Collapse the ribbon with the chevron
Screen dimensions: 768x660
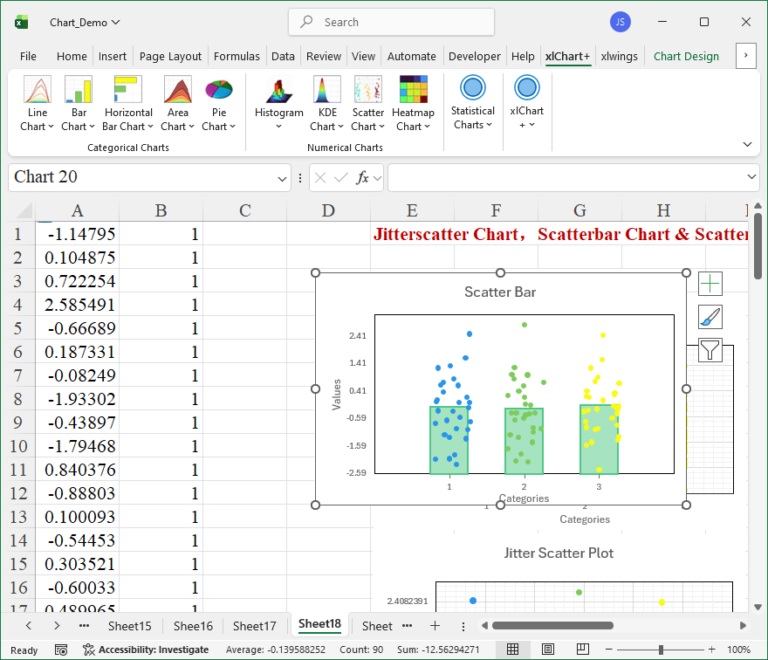click(747, 144)
